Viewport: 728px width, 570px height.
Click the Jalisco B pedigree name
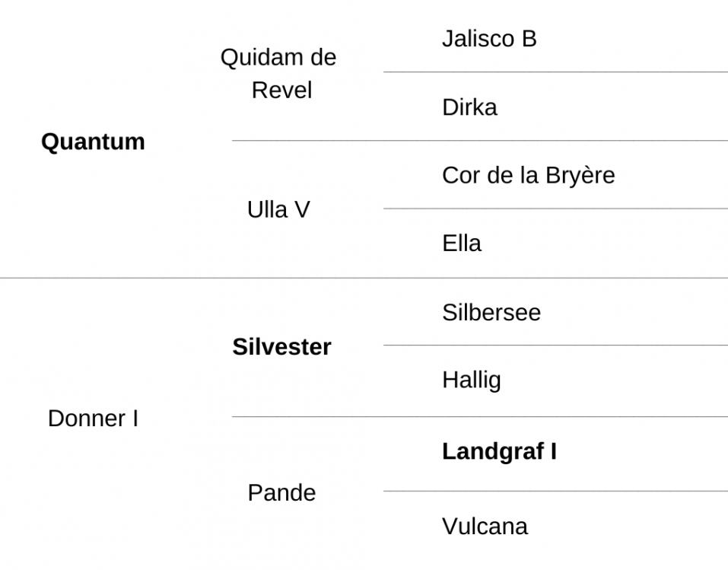tap(489, 39)
